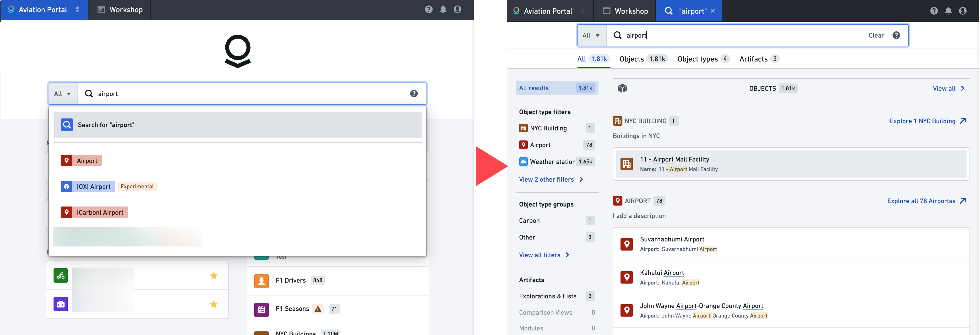The image size is (980, 335).
Task: Open the notifications bell in the right window header
Action: 948,11
